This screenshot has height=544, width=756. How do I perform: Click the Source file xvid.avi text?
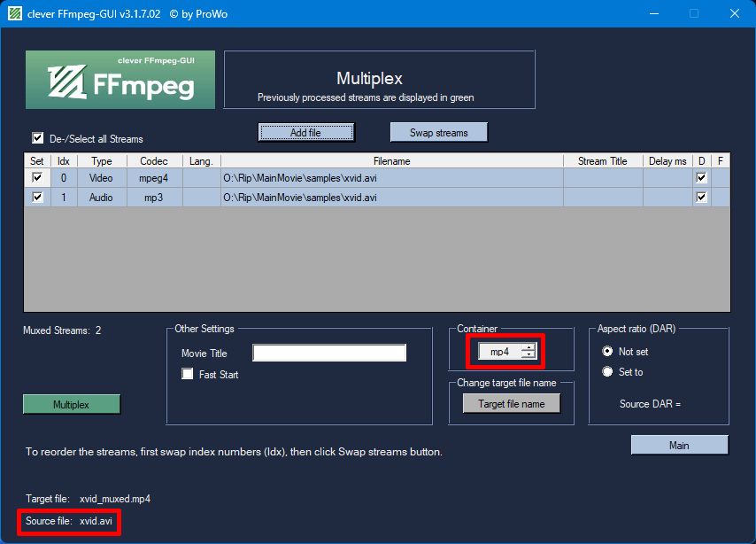click(96, 521)
